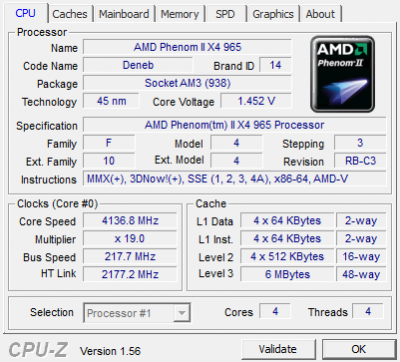Select the Name field AMD Phenom II X4 965
Screen dimensions: 400x362
pyautogui.click(x=187, y=47)
